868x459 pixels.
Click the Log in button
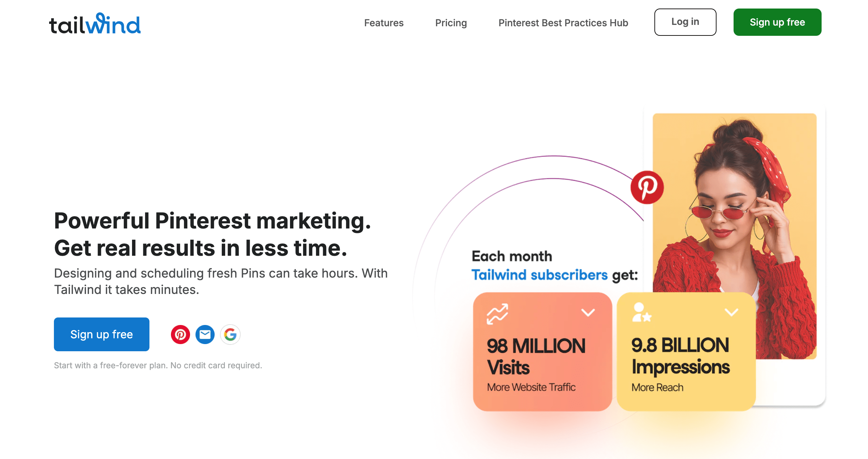685,22
